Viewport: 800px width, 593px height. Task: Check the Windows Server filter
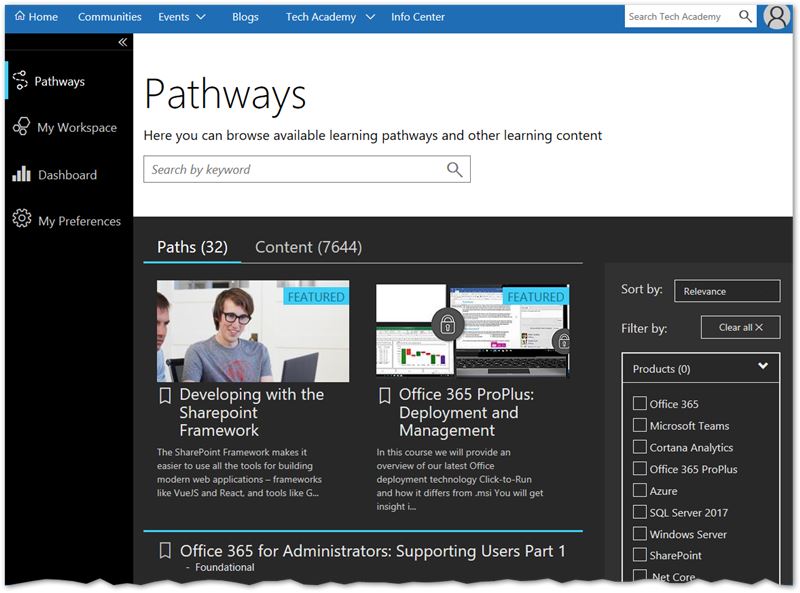pyautogui.click(x=639, y=534)
